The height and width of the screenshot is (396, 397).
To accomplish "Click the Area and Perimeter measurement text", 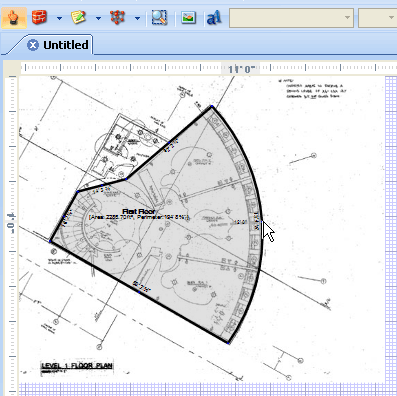I will coord(139,218).
